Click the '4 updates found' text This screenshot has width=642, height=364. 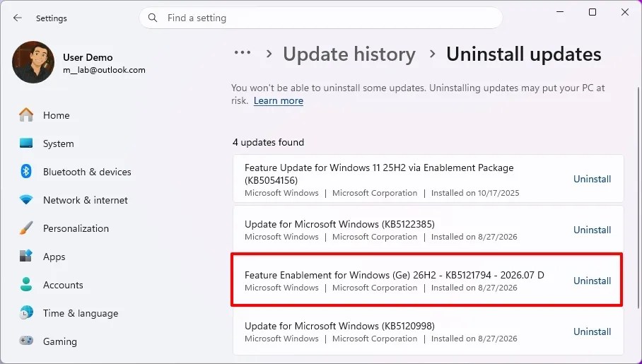268,143
